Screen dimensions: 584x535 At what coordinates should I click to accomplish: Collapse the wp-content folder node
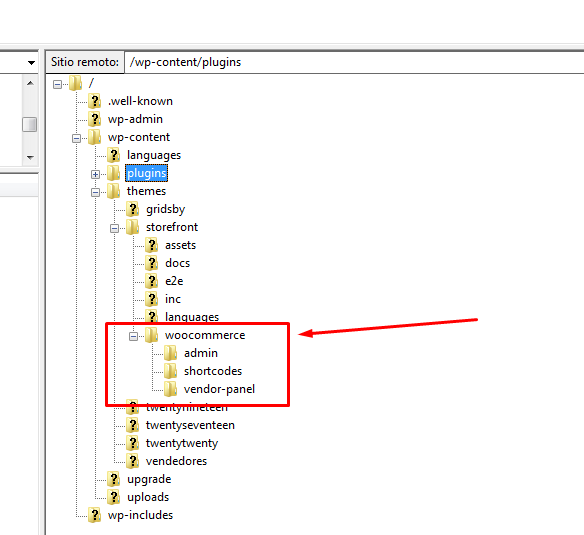pyautogui.click(x=76, y=139)
